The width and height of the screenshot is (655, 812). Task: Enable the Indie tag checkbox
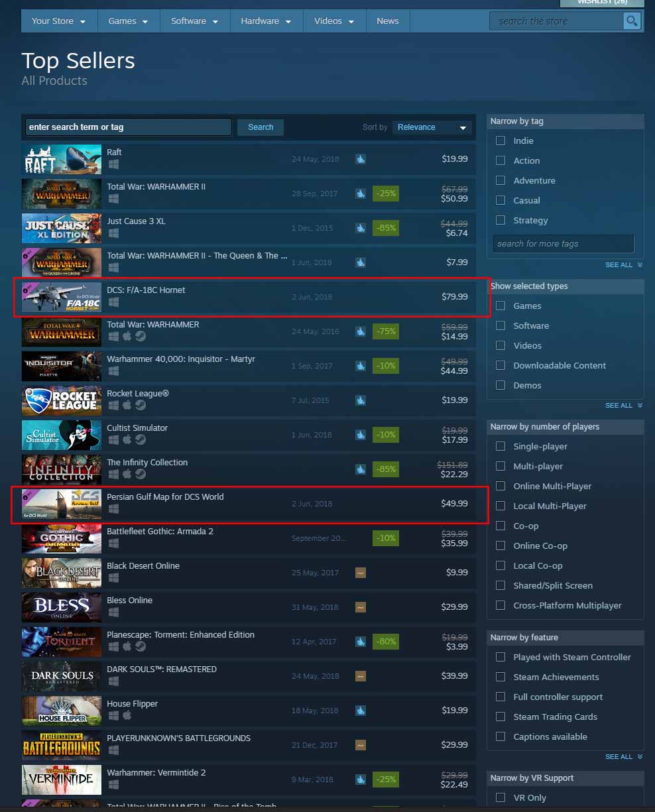coord(501,141)
